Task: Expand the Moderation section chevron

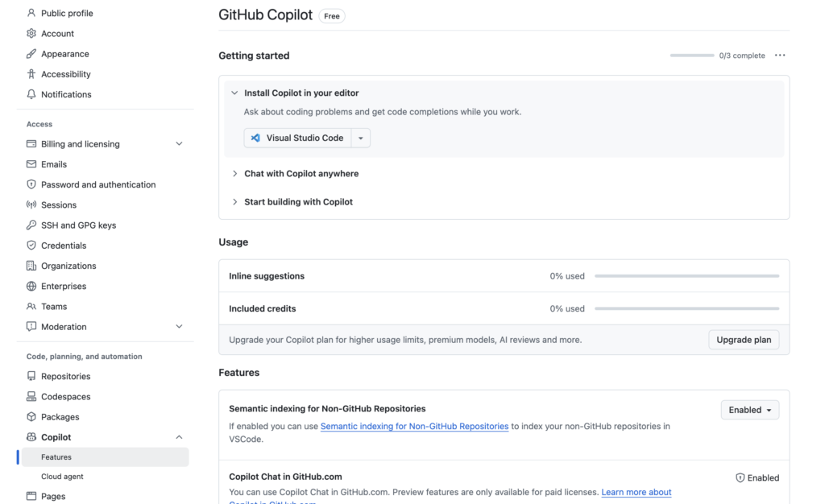Action: [x=179, y=326]
